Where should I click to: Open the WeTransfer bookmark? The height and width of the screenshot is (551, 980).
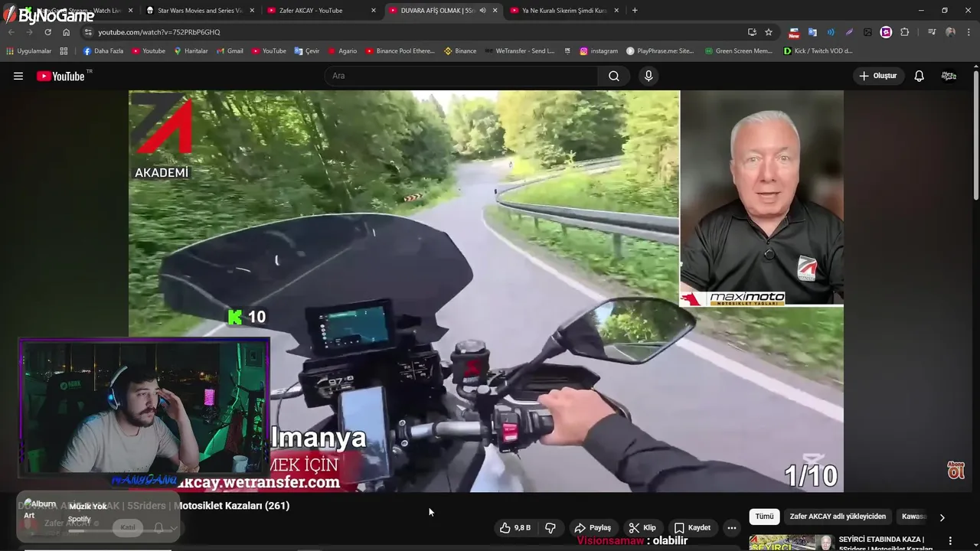pos(519,51)
